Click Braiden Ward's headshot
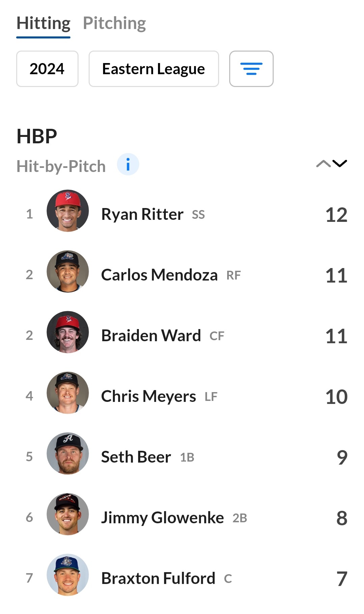Screen dimensions: 364x614 (x=68, y=332)
